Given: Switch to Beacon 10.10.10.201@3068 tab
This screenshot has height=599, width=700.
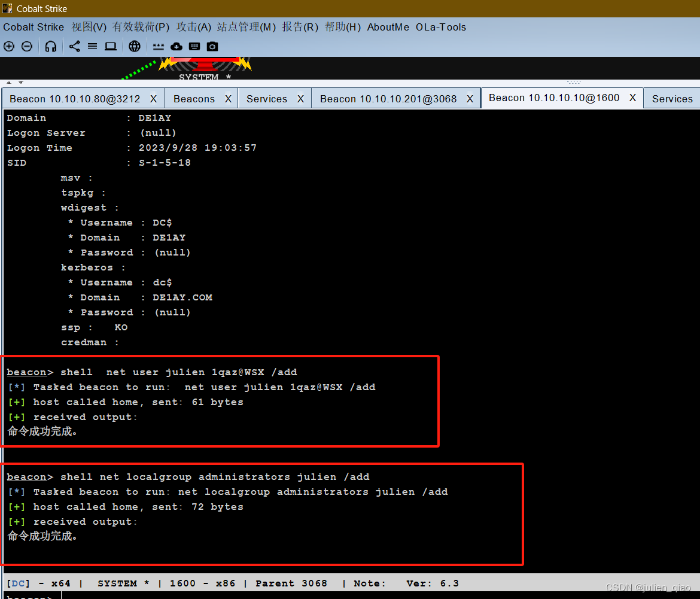Looking at the screenshot, I should click(388, 99).
